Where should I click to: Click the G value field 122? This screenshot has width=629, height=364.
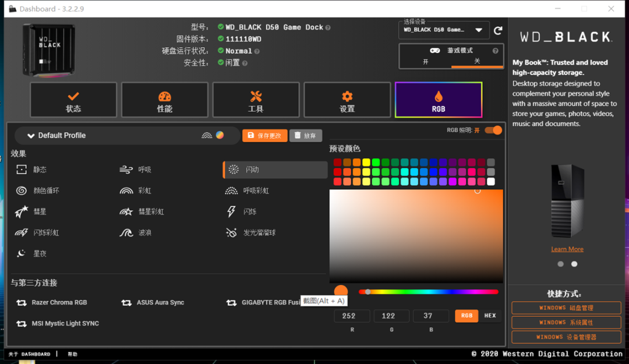[x=391, y=316]
